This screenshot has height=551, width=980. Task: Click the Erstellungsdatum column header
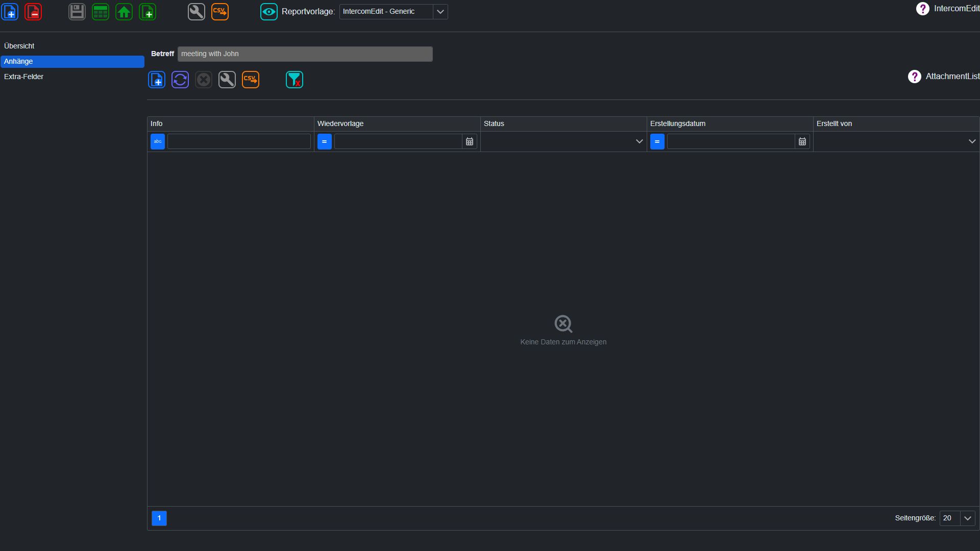coord(730,124)
